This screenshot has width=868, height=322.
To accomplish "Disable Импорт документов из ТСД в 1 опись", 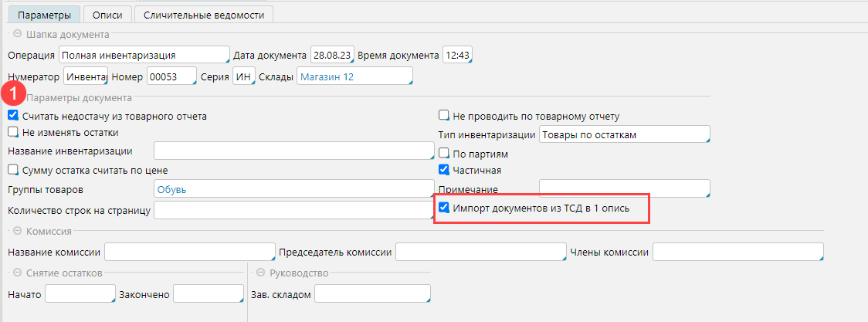I will pos(444,208).
